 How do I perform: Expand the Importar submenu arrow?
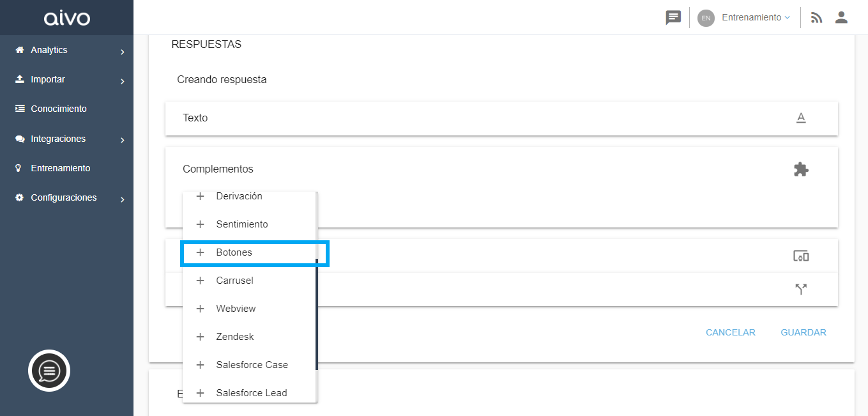[122, 81]
